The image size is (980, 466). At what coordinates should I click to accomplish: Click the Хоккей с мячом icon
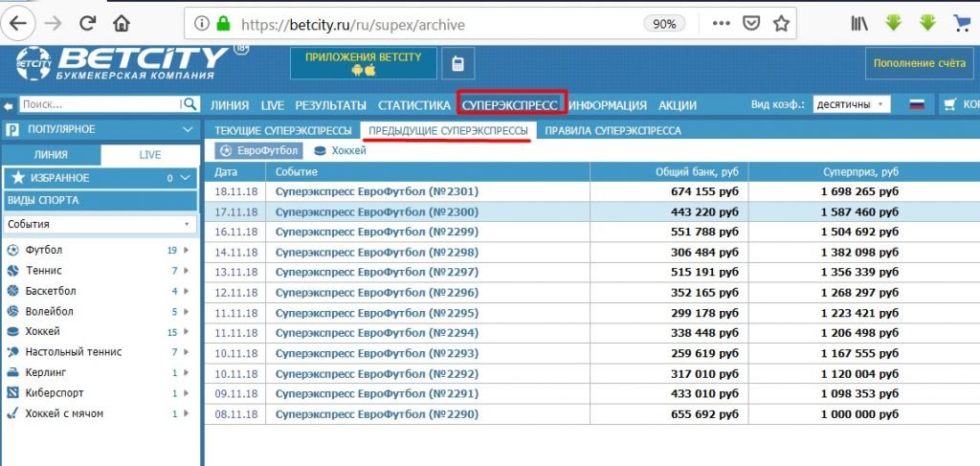pos(12,413)
